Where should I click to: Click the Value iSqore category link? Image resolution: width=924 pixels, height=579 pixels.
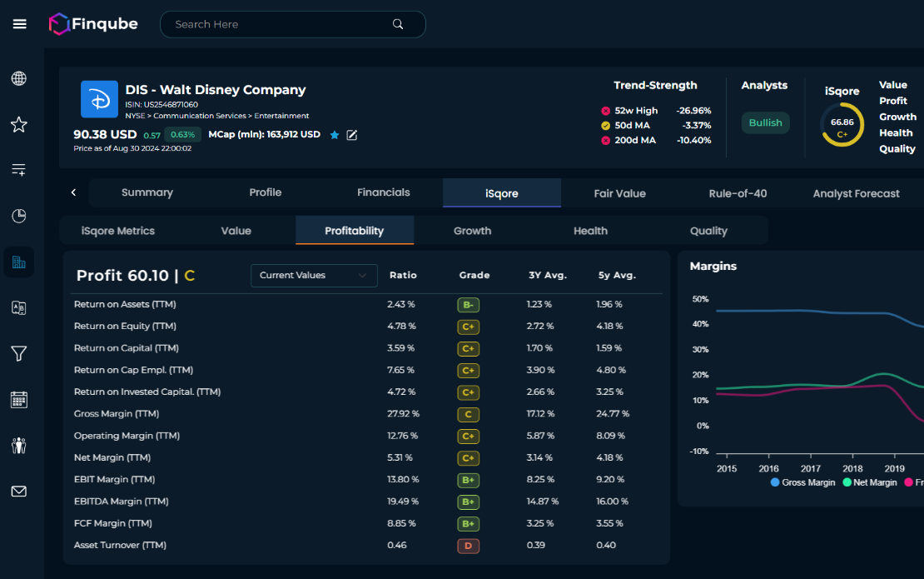pos(893,85)
